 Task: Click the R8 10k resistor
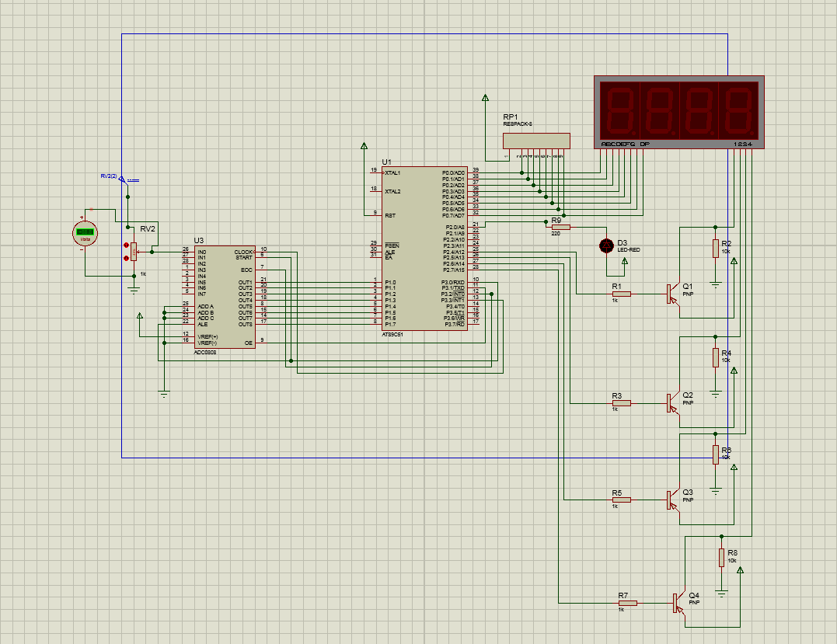tap(721, 557)
